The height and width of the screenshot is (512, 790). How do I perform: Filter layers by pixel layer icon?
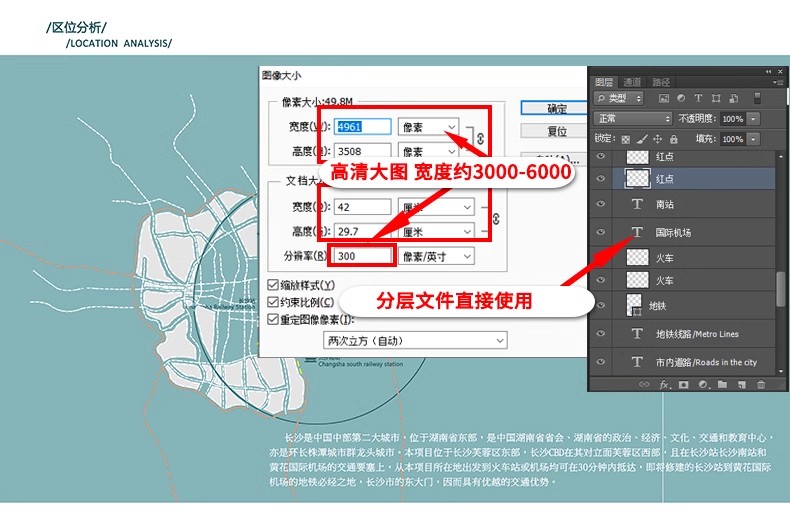coord(664,98)
